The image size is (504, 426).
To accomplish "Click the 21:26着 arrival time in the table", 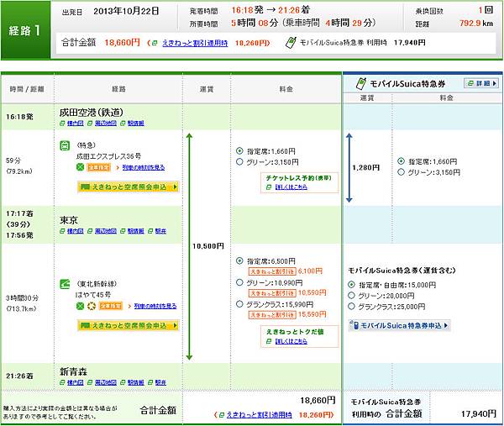I will click(19, 376).
